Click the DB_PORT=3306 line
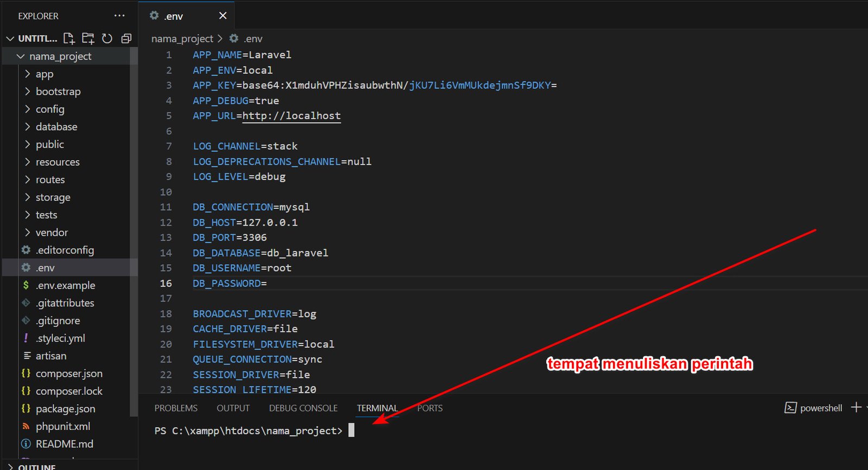868x470 pixels. 229,237
